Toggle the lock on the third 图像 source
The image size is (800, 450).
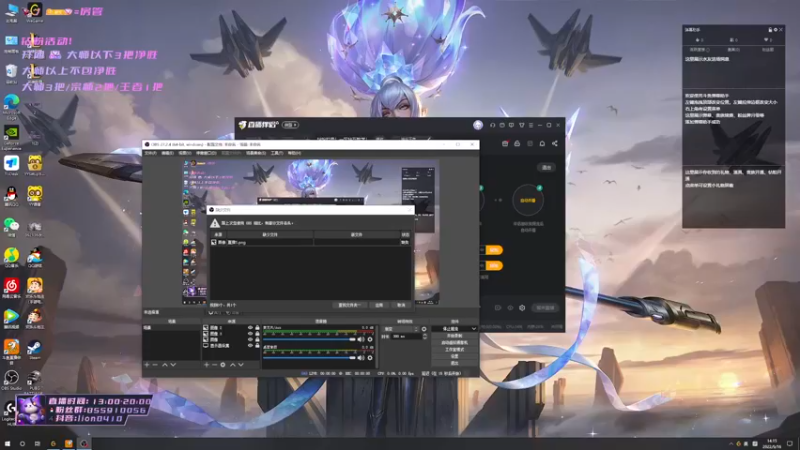[x=257, y=339]
